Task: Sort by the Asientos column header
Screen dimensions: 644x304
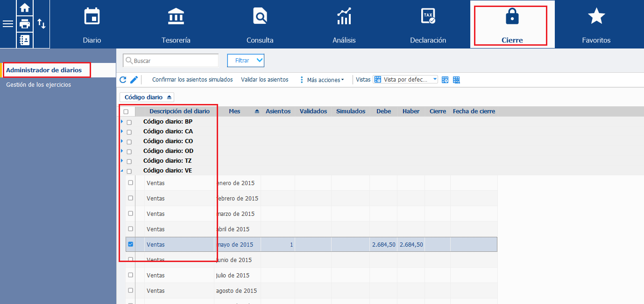Action: 278,111
